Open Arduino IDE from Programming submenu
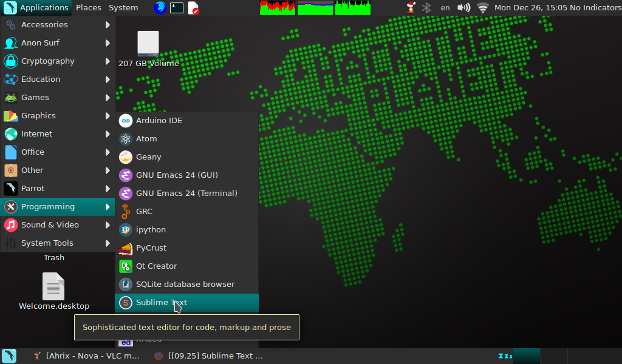Image resolution: width=622 pixels, height=364 pixels. pyautogui.click(x=186, y=120)
